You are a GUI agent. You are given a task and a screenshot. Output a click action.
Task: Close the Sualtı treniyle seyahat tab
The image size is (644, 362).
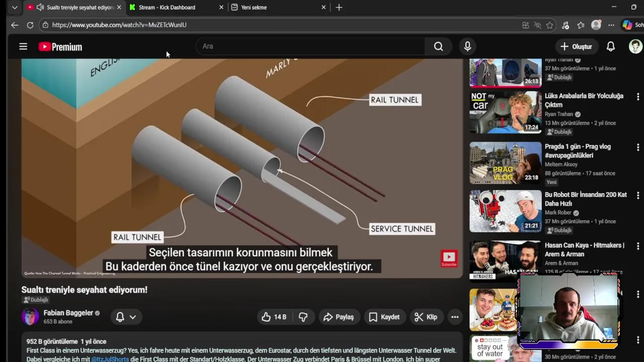[x=119, y=8]
